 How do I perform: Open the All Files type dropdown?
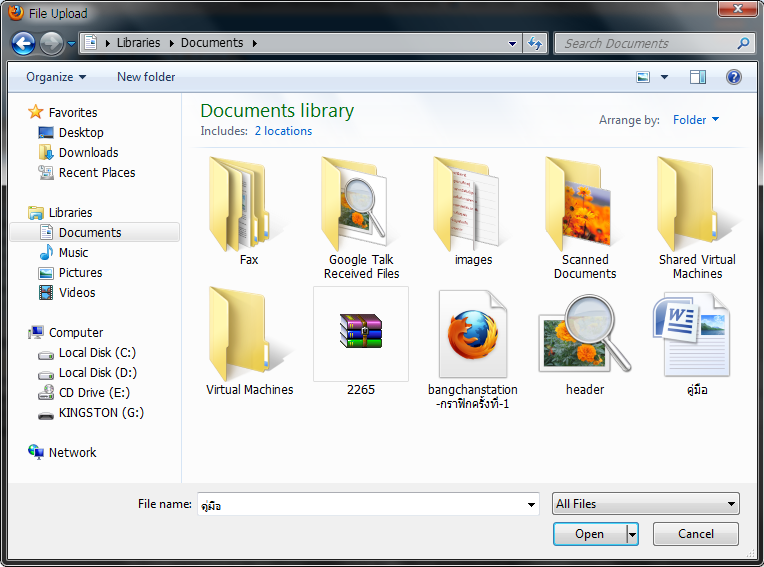pyautogui.click(x=646, y=504)
